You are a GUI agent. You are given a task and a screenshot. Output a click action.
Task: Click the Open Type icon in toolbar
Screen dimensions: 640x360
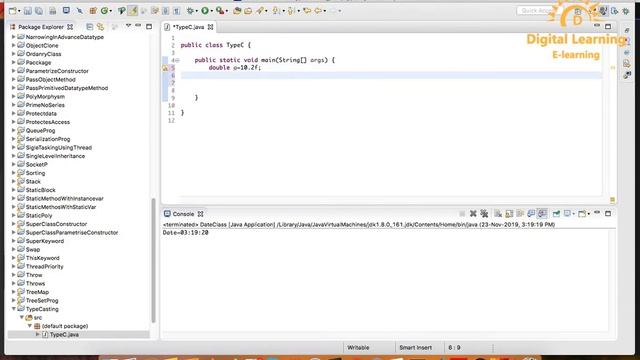[x=236, y=11]
